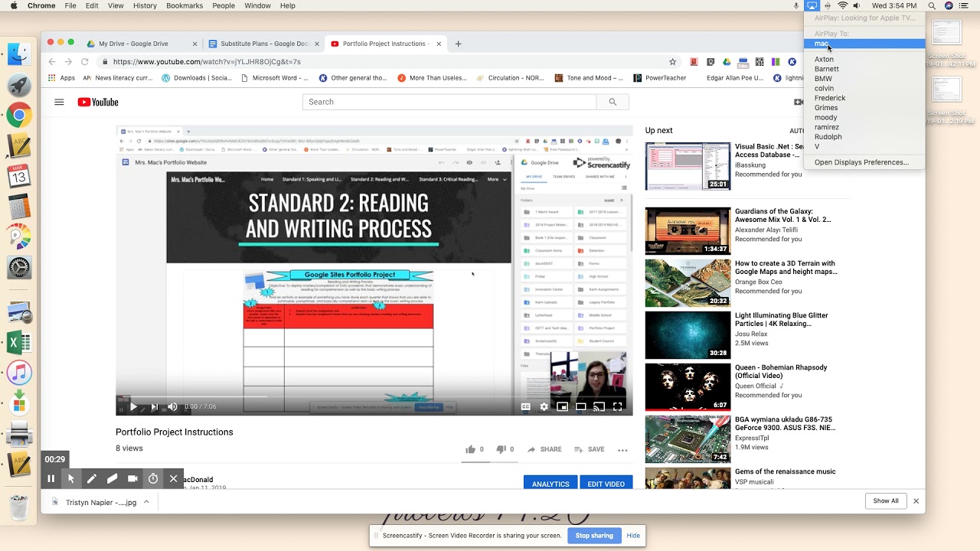Select the Screencastify pen drawing tool

tap(92, 479)
